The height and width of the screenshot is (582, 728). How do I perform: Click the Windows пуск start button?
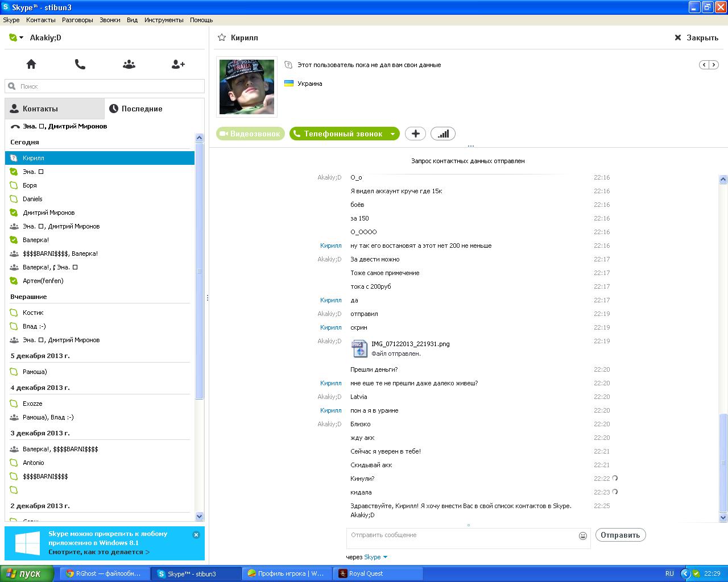(x=27, y=573)
